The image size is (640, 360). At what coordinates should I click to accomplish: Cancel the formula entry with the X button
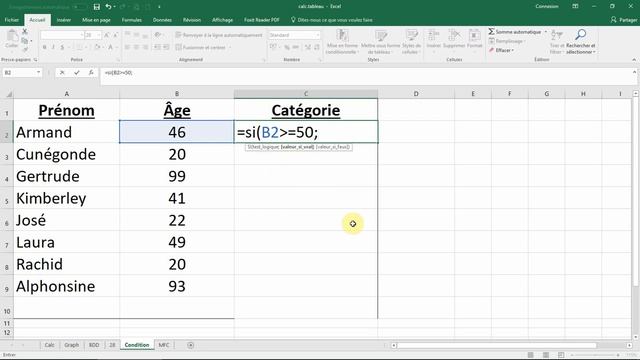(x=62, y=73)
